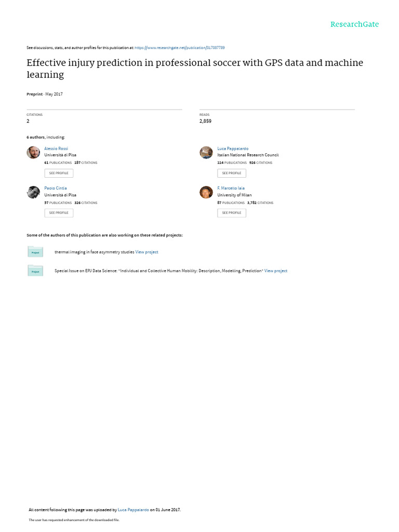
Task: Click F. Marcello Iaia's profile photo
Action: (206, 192)
